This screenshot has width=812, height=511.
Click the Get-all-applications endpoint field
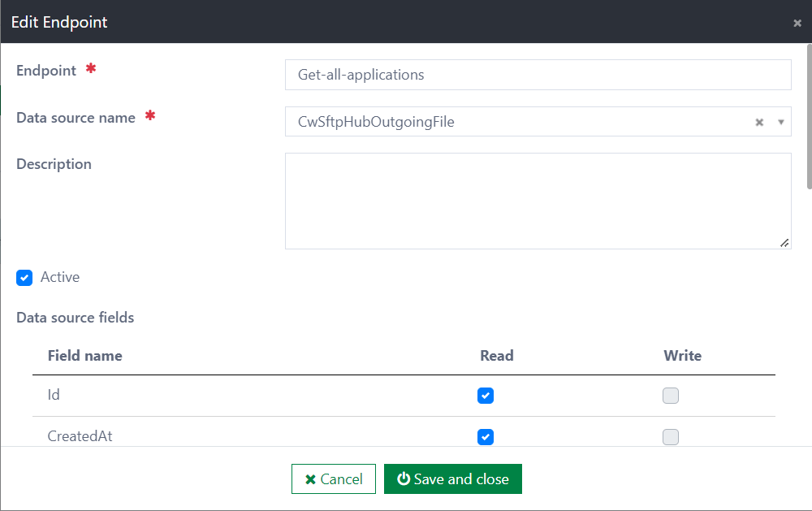click(x=538, y=74)
